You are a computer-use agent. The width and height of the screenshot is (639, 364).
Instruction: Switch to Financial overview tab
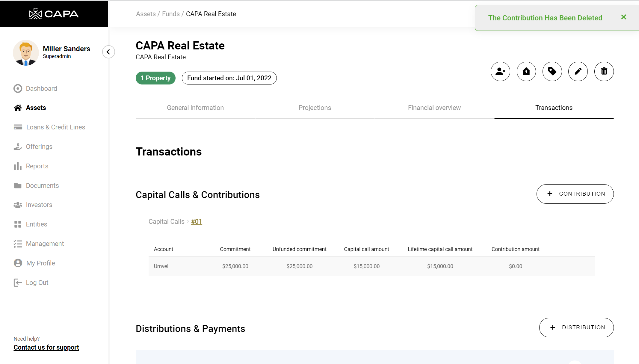tap(434, 108)
